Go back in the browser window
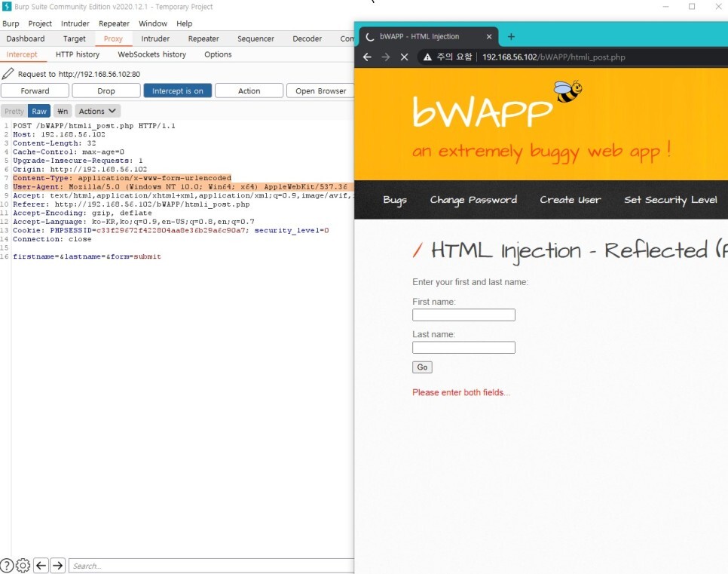728x574 pixels. point(367,57)
